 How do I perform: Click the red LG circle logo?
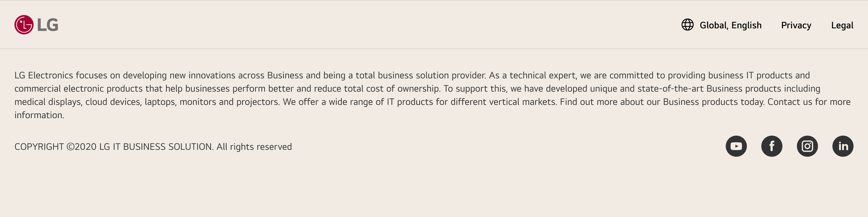[24, 25]
